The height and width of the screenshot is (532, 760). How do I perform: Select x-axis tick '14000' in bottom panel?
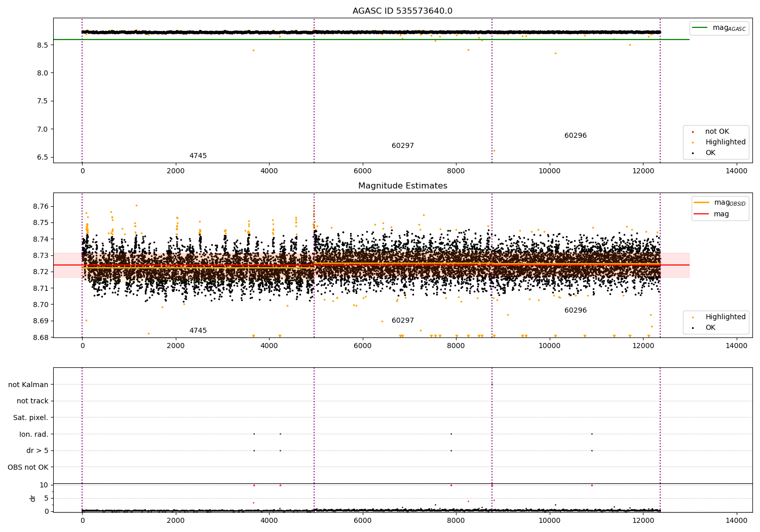736,520
